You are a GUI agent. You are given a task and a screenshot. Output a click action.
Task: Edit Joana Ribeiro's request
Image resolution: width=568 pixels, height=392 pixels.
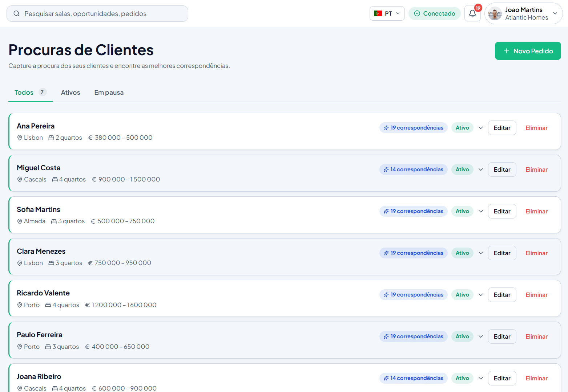[502, 378]
